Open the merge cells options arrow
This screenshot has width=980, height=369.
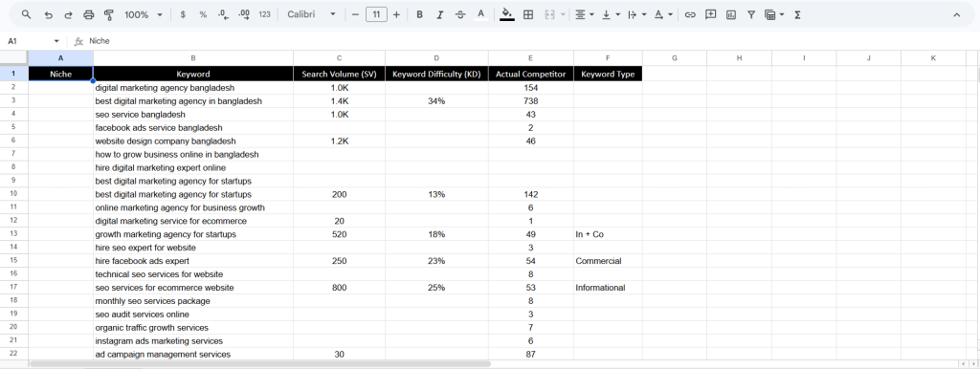point(563,14)
